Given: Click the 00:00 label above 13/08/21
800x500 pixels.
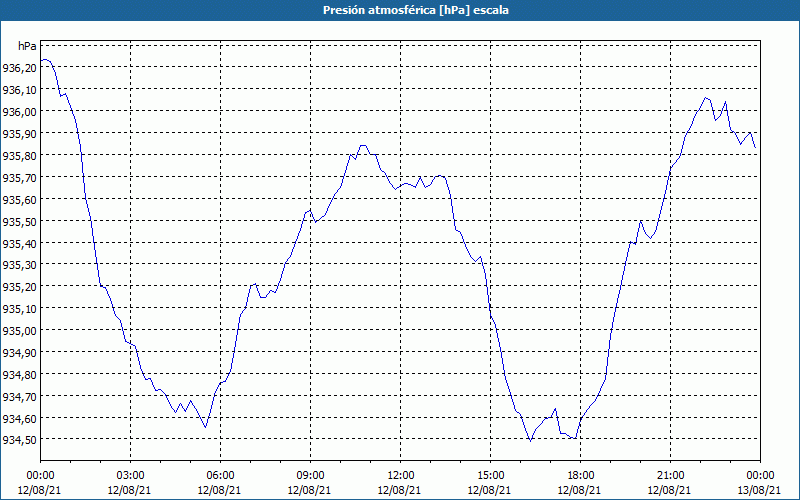Looking at the screenshot, I should [760, 475].
